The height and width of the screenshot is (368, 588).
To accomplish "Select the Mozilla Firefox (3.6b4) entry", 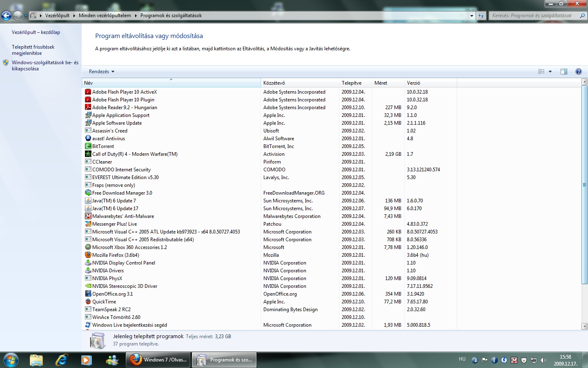I will 116,255.
